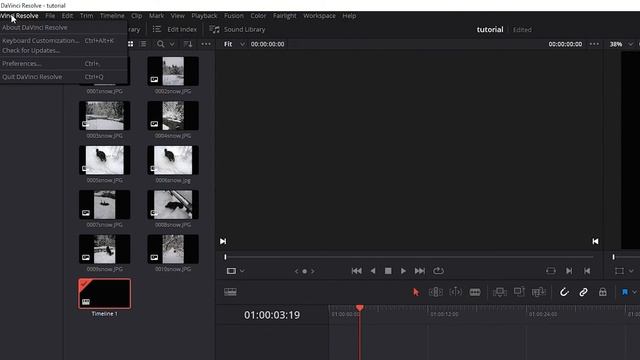Select the Timeline 1 thumbnail
The height and width of the screenshot is (360, 640).
pos(104,293)
